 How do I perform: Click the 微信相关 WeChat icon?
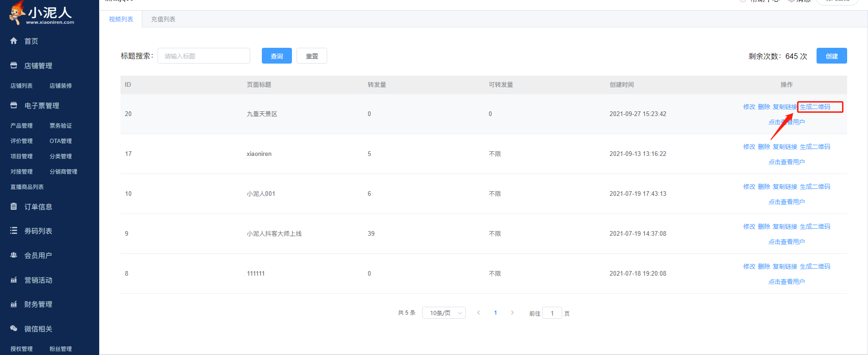pos(14,329)
